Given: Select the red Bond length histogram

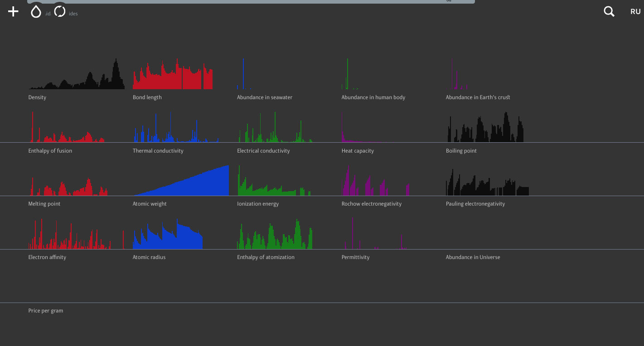Looking at the screenshot, I should tap(173, 77).
